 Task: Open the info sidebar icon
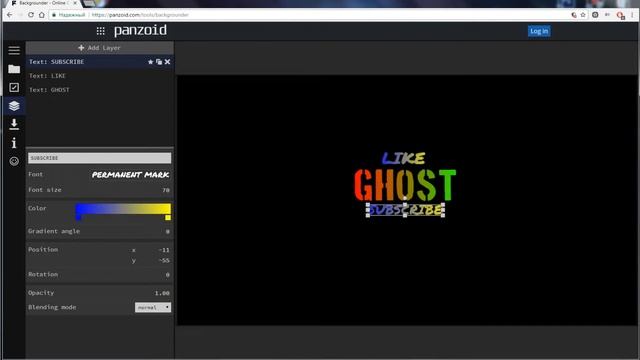pyautogui.click(x=14, y=142)
